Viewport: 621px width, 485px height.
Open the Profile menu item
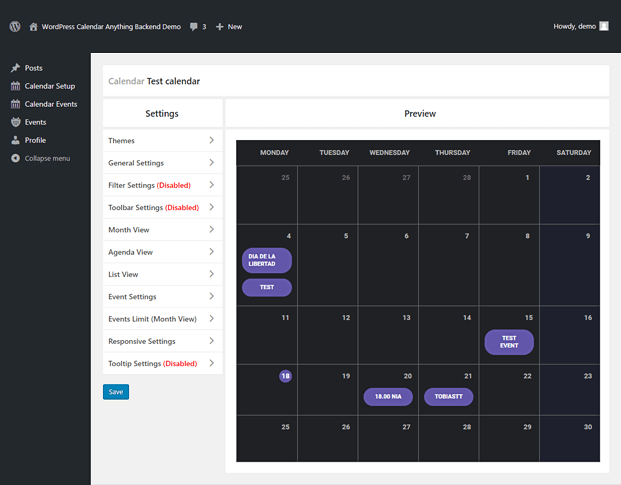[x=35, y=140]
